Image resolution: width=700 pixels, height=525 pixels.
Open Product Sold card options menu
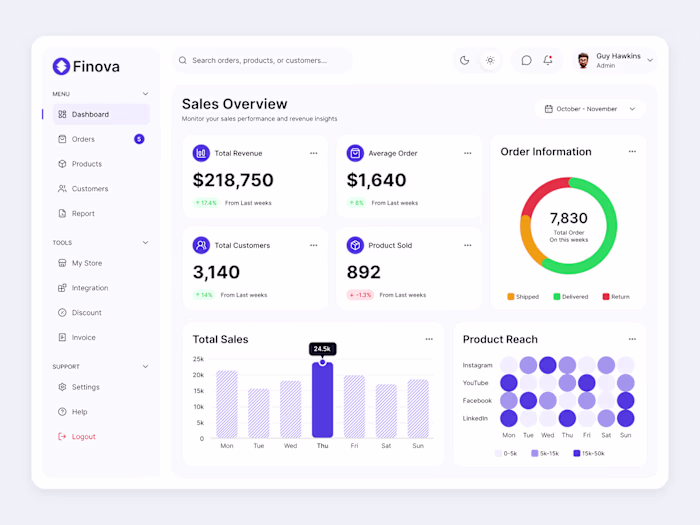point(467,245)
